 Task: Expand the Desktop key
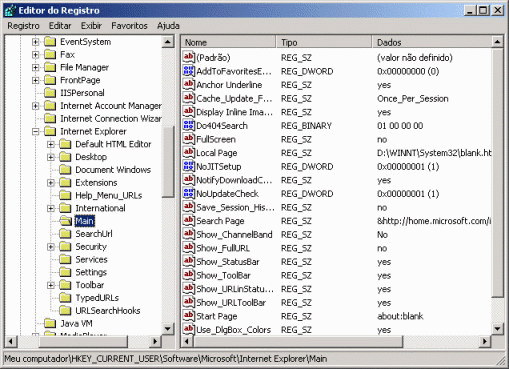pos(51,157)
